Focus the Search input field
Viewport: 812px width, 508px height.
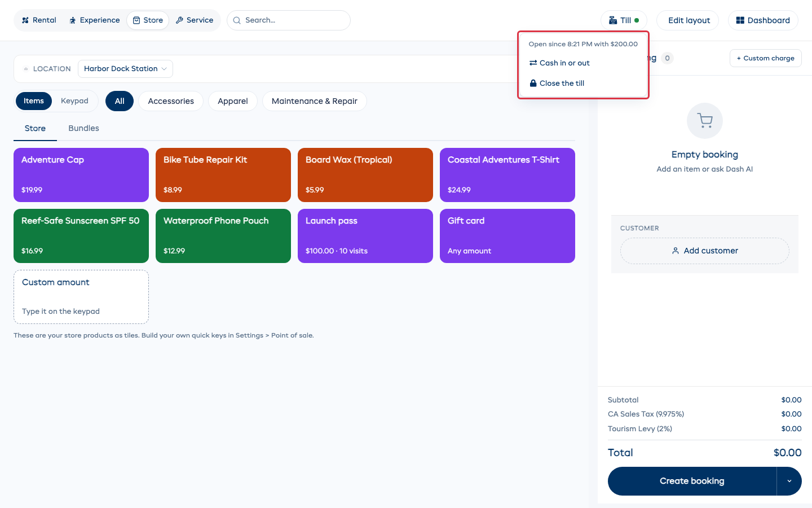289,20
